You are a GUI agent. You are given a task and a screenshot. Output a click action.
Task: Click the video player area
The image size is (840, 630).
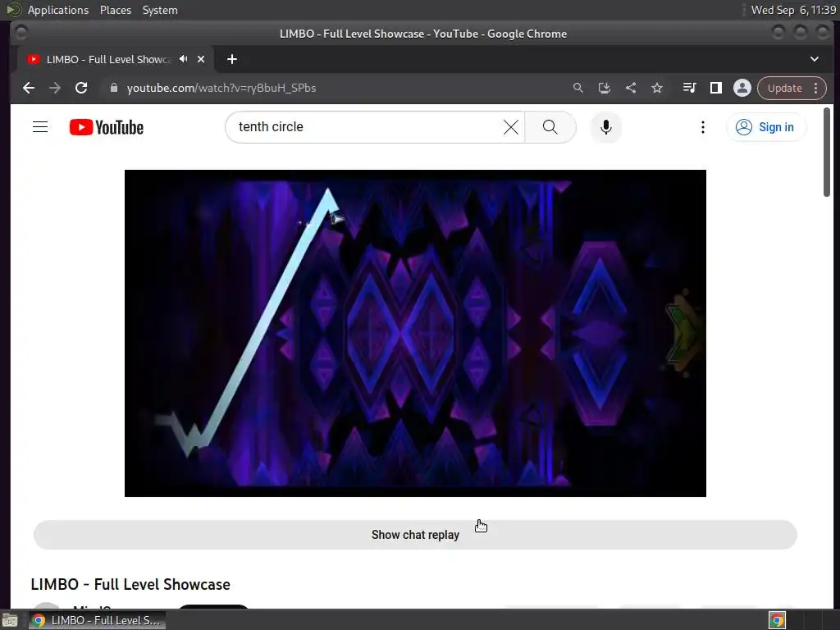pos(415,333)
